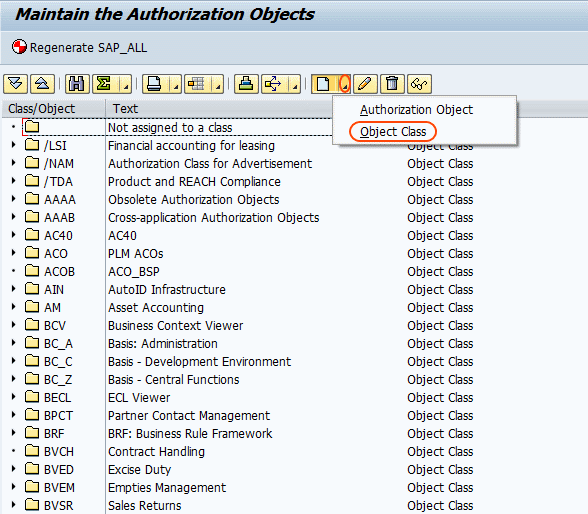Click the 'ECL Viewer' description
Viewport: 588px width, 514px height.
[139, 397]
